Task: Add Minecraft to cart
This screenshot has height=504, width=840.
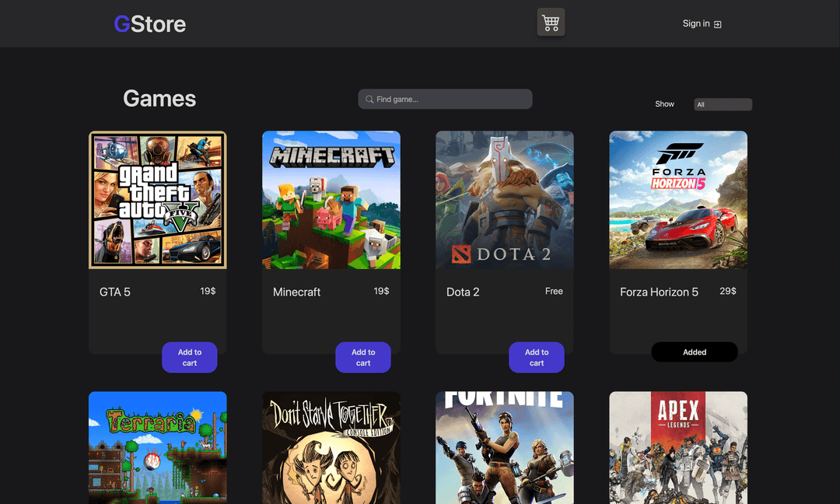Action: pyautogui.click(x=363, y=357)
